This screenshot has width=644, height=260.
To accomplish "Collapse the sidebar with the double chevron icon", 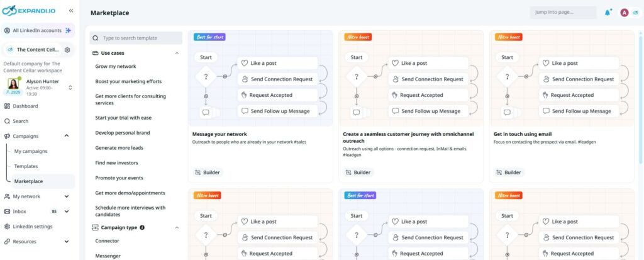I will [x=71, y=11].
